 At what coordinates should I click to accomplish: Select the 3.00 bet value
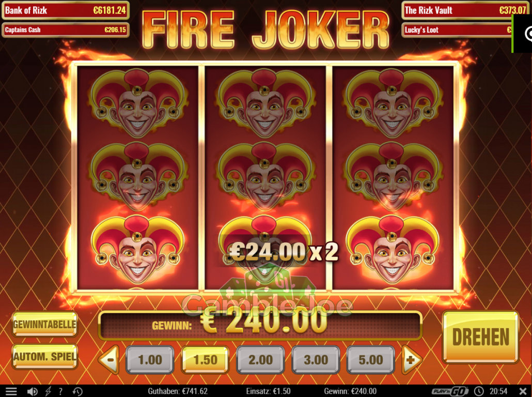[x=316, y=360]
